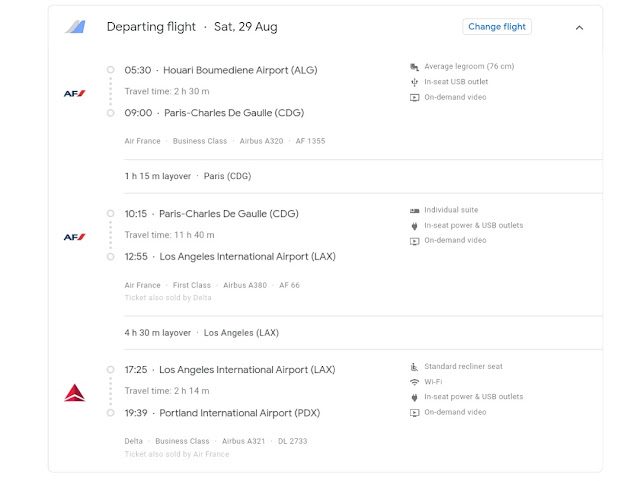Click the Standard recliner seat icon

(414, 367)
